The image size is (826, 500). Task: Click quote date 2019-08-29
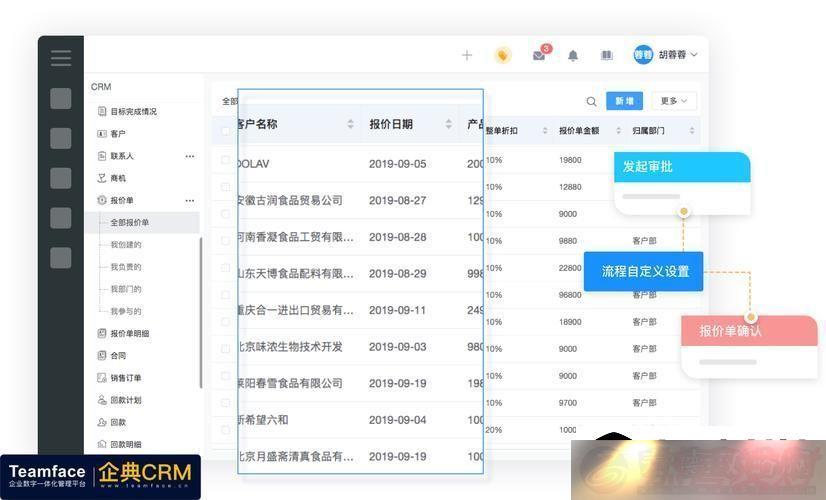(397, 273)
